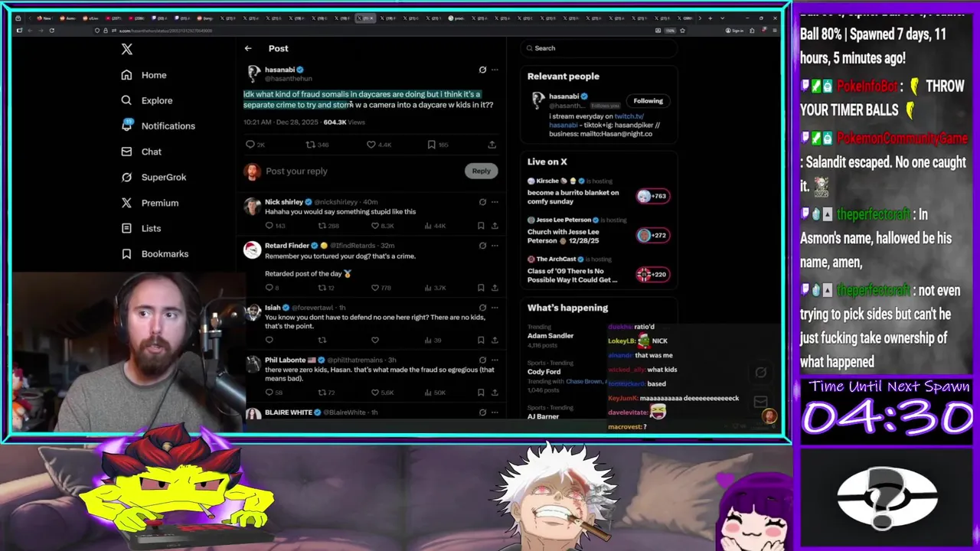The height and width of the screenshot is (551, 980).
Task: Open the Cody Ford trending topic
Action: (544, 371)
